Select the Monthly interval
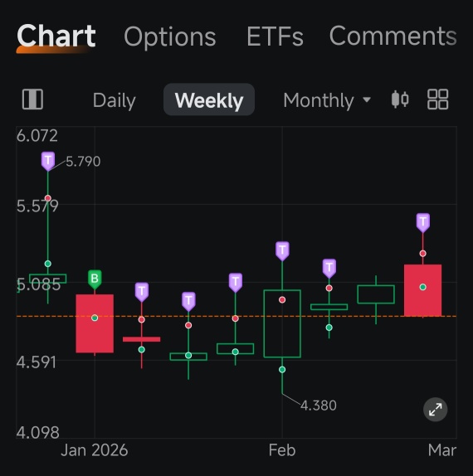This screenshot has width=473, height=476. click(x=319, y=100)
